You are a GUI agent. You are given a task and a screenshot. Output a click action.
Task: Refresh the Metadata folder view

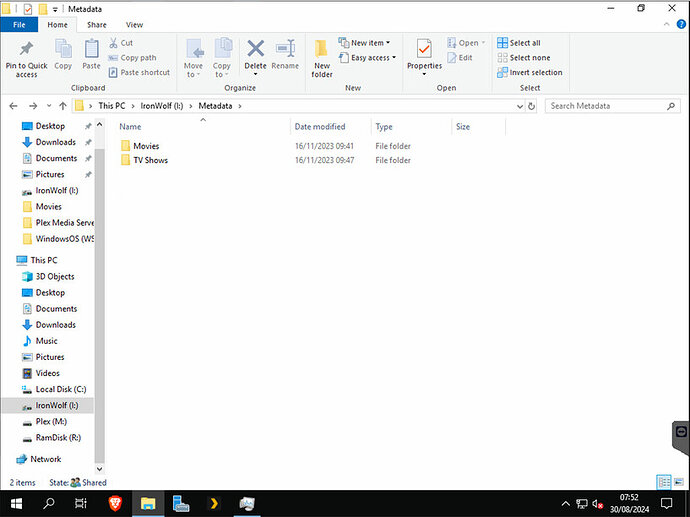[x=532, y=106]
